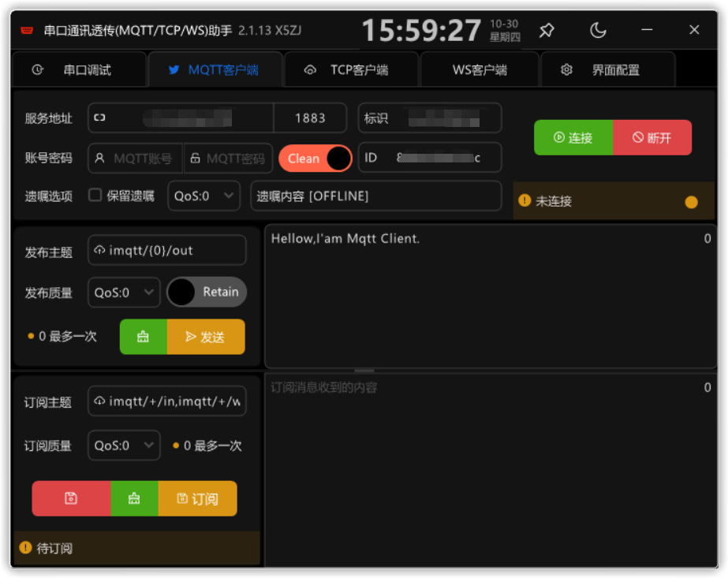
Task: Click green clear button beside 发送
Action: pyautogui.click(x=143, y=337)
